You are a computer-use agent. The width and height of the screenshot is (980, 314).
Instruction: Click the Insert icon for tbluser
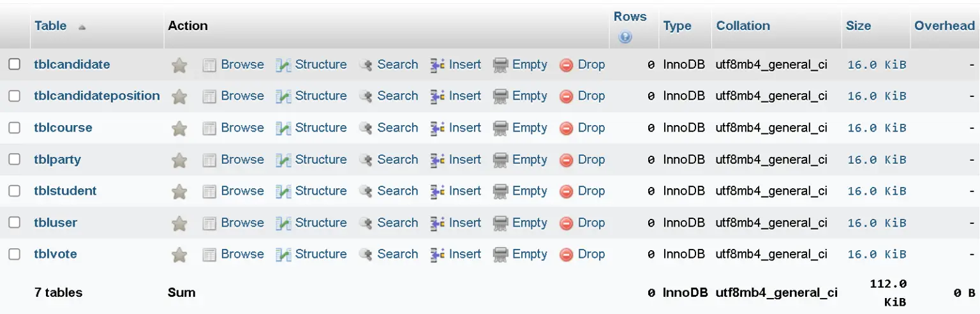click(438, 223)
